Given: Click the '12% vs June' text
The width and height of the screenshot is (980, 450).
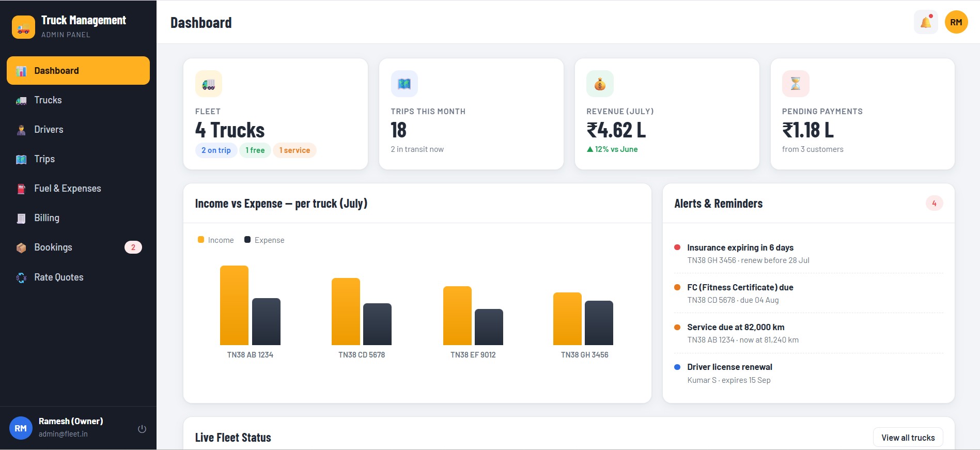Looking at the screenshot, I should (616, 149).
